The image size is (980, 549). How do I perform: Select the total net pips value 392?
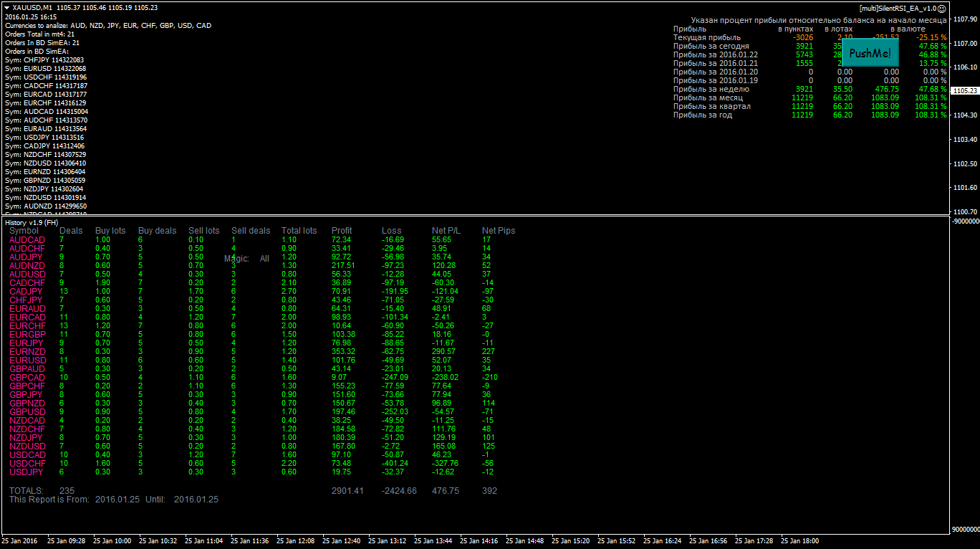click(x=489, y=491)
